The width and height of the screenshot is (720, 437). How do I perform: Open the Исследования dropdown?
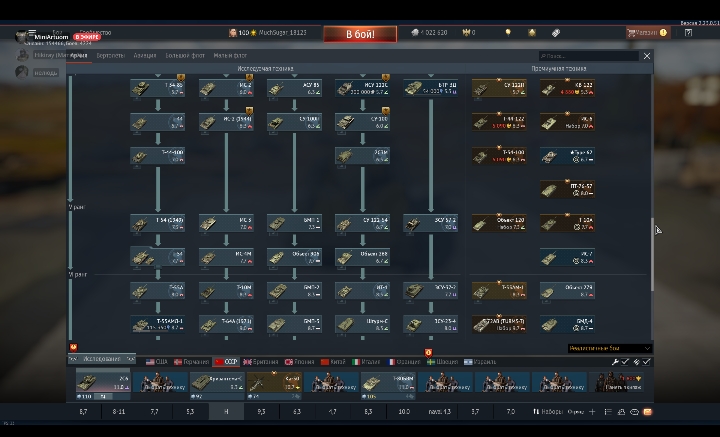tap(102, 359)
